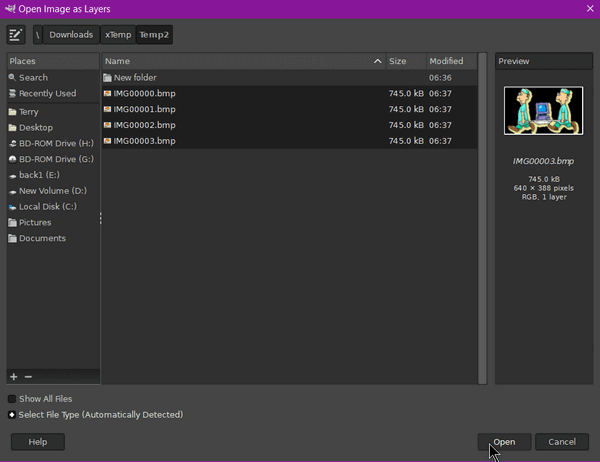This screenshot has width=600, height=462.
Task: Click New Volume (D:) label
Action: (53, 191)
